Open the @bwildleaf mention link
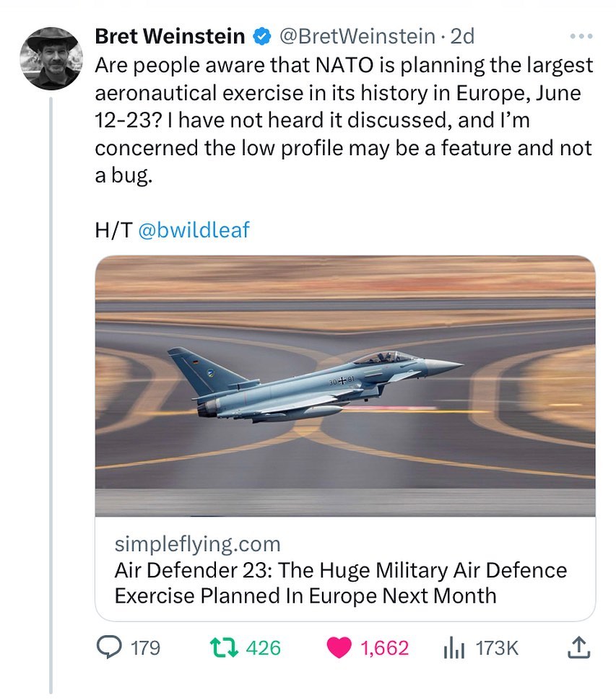616x700 pixels. tap(193, 230)
